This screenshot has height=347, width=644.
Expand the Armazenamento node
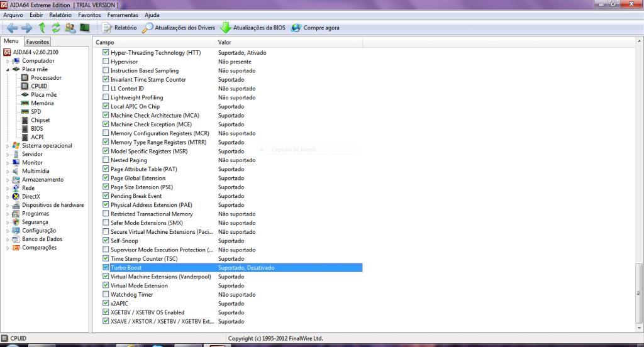coord(8,180)
